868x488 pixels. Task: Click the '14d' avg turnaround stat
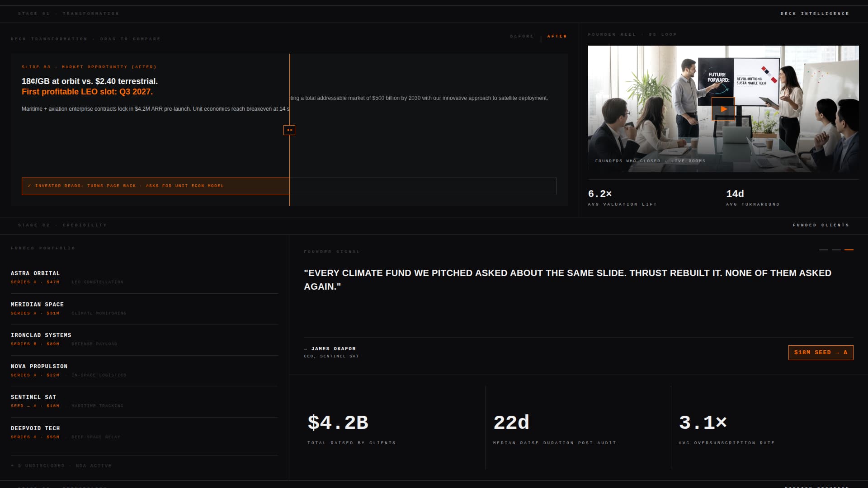tap(735, 194)
